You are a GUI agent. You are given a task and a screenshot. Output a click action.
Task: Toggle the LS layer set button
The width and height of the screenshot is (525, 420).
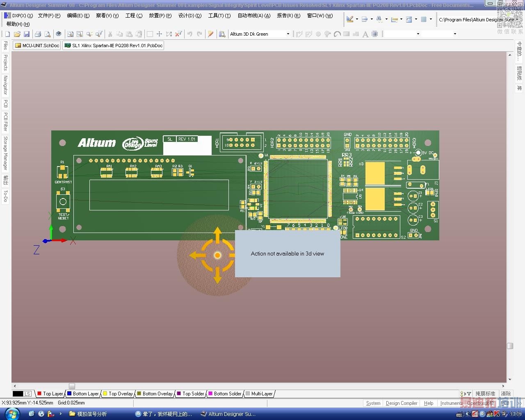(23, 394)
